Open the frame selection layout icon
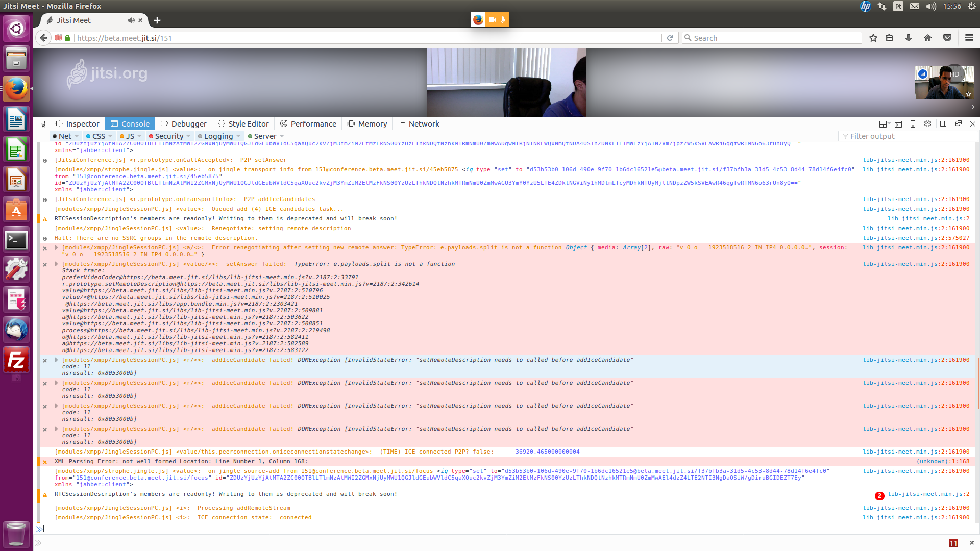The width and height of the screenshot is (980, 551). [x=884, y=124]
